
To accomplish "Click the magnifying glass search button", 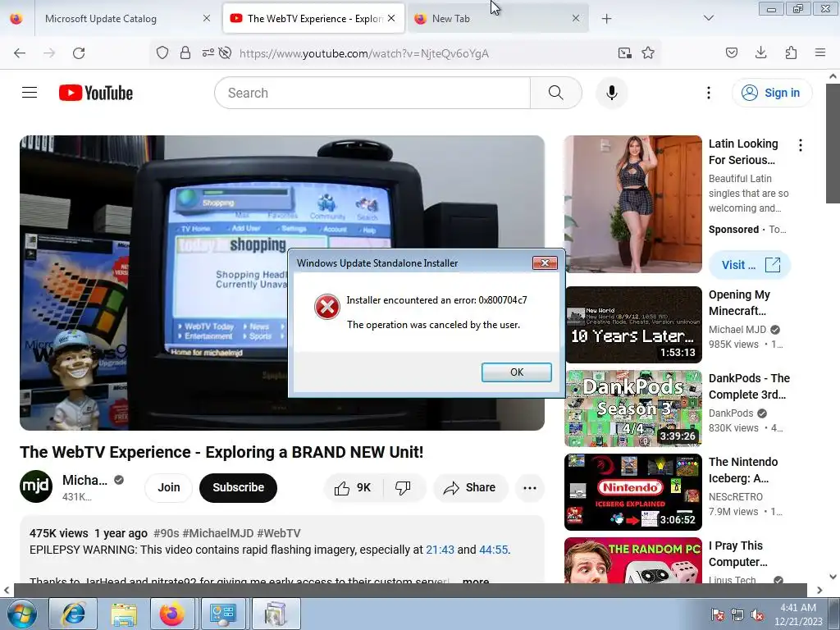I will point(556,93).
